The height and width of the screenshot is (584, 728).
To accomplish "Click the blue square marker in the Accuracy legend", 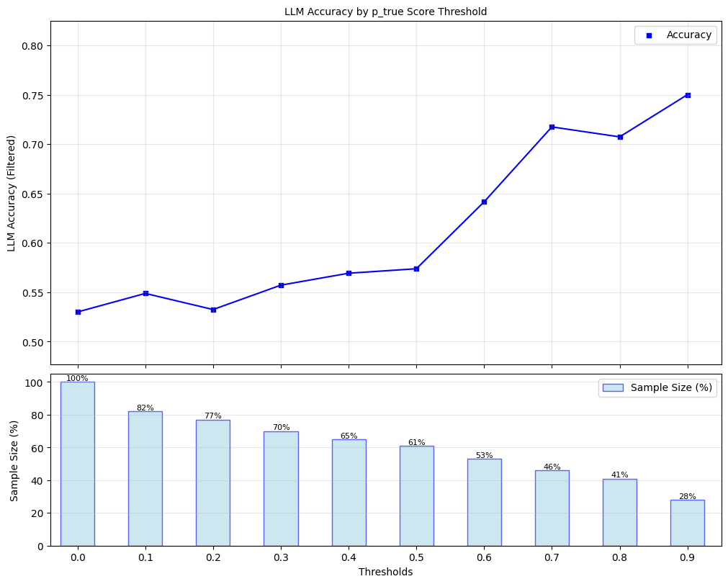I will coord(649,35).
